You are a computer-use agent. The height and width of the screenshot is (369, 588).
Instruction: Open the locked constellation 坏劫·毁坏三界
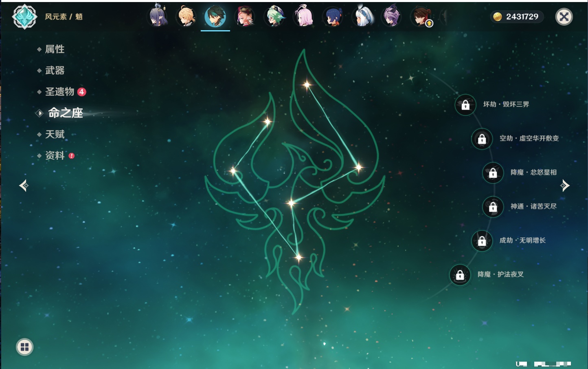point(465,105)
